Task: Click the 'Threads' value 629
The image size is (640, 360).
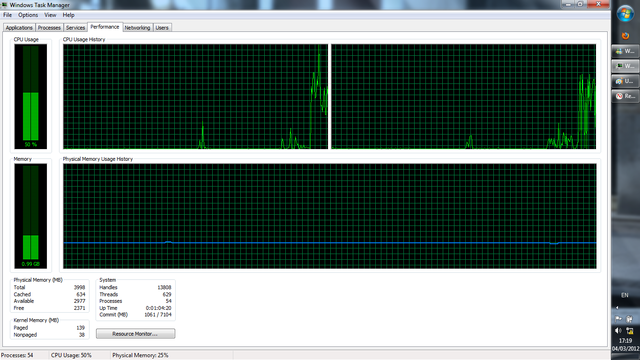Action: 167,294
